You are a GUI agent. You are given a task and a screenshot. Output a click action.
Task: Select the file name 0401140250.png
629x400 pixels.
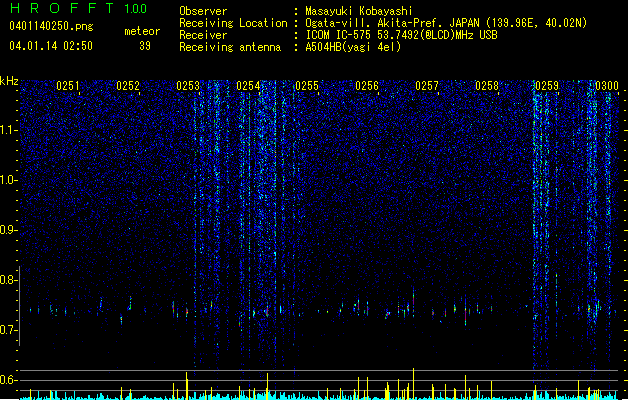pyautogui.click(x=51, y=26)
